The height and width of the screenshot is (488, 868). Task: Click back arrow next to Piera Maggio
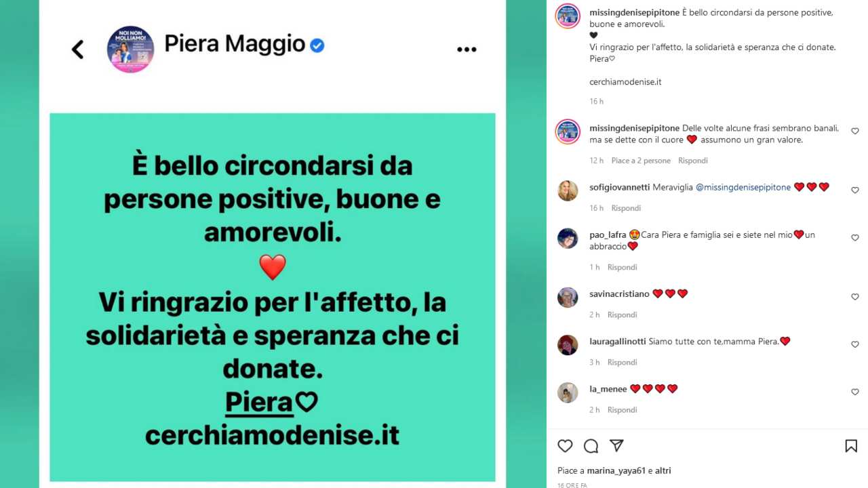[78, 49]
